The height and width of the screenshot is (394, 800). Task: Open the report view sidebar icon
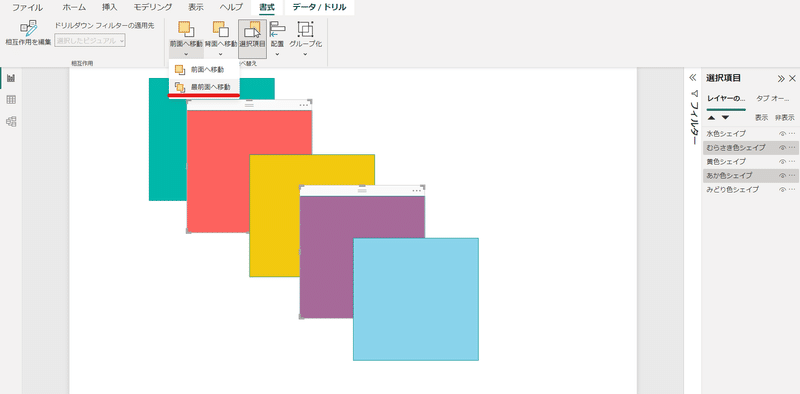(x=11, y=78)
